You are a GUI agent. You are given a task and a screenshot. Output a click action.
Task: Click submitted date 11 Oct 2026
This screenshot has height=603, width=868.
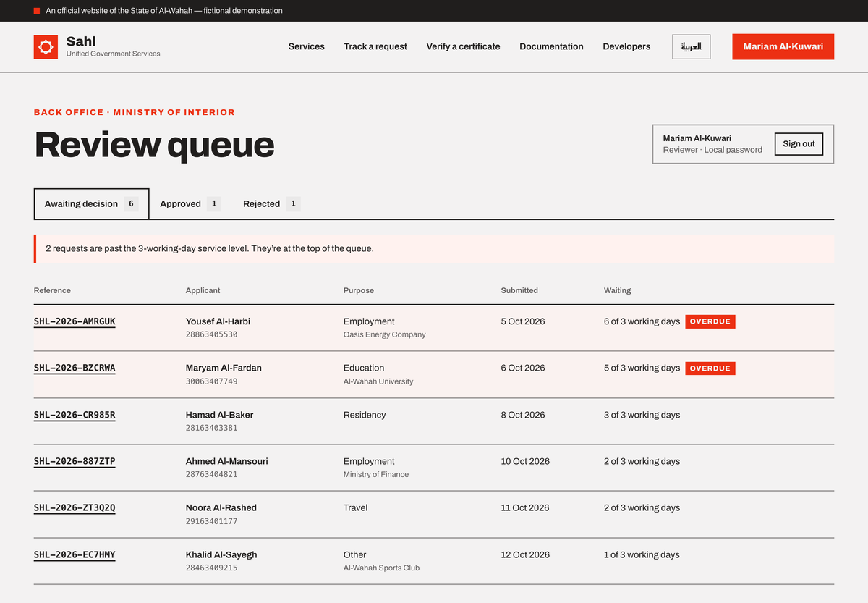click(525, 507)
